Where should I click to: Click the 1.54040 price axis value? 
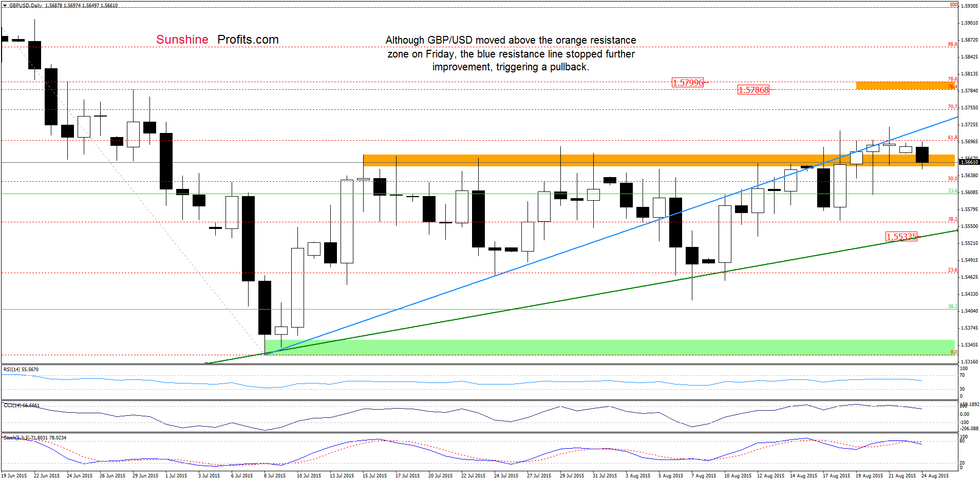pyautogui.click(x=969, y=311)
